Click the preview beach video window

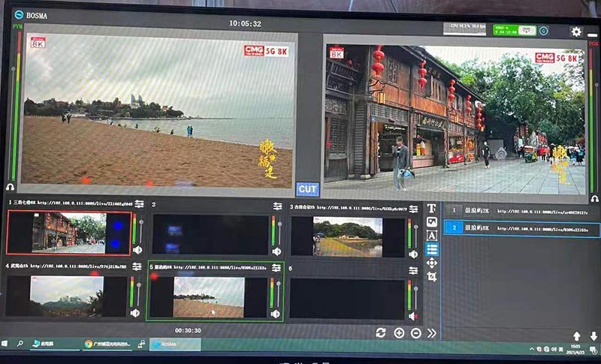[158, 110]
